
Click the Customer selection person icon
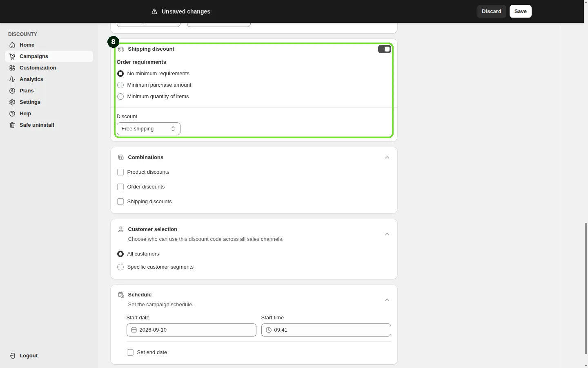[x=121, y=229]
